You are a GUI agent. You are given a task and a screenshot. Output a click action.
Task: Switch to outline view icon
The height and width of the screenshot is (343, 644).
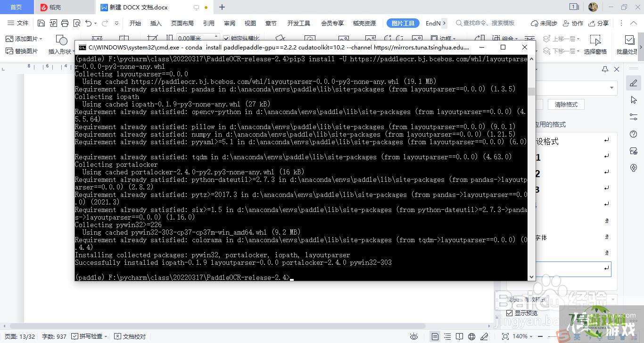(x=447, y=336)
